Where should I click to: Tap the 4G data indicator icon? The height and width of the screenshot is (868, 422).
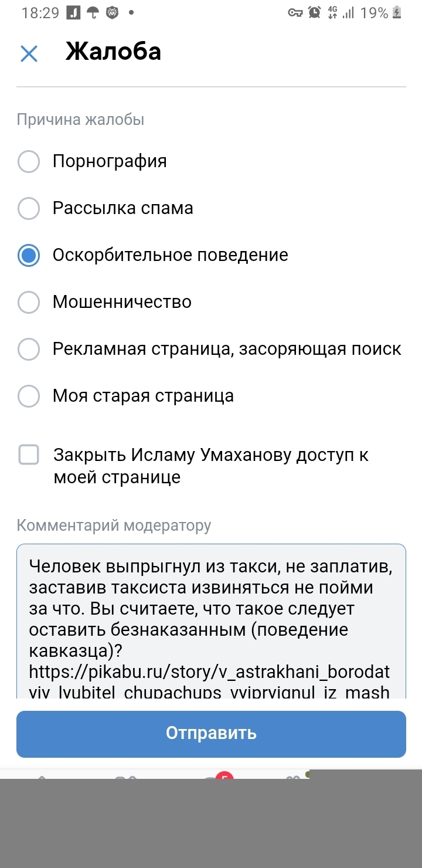pyautogui.click(x=333, y=13)
